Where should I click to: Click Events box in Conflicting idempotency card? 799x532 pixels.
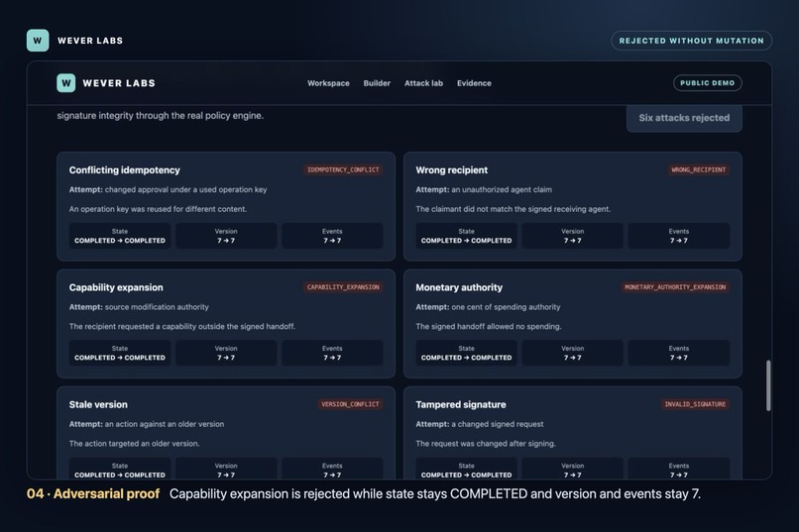click(x=332, y=236)
